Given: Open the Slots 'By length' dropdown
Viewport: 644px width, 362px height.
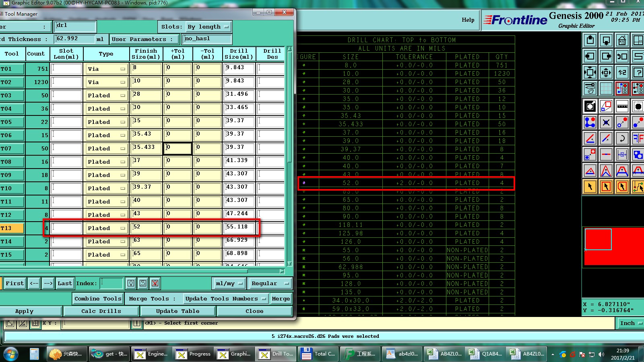Looking at the screenshot, I should coord(208,27).
